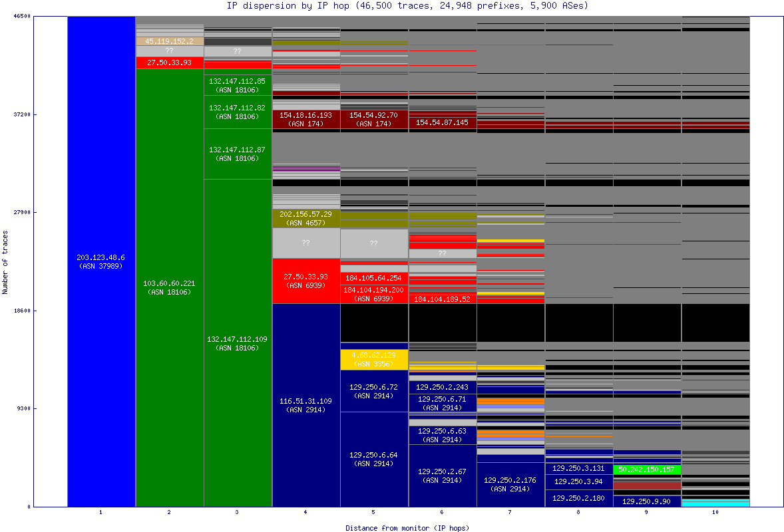Select the red 27.50.33.93 segment at hop 2
The width and height of the screenshot is (784, 532).
(168, 64)
